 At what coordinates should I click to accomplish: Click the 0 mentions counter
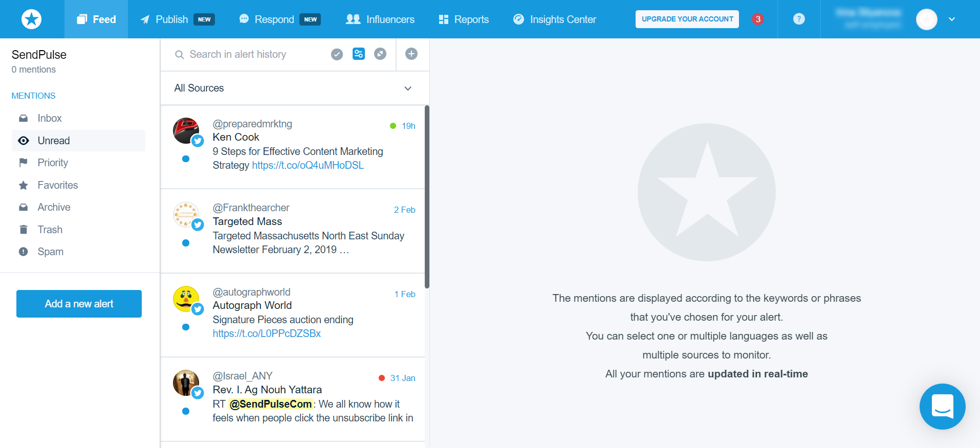[x=34, y=70]
